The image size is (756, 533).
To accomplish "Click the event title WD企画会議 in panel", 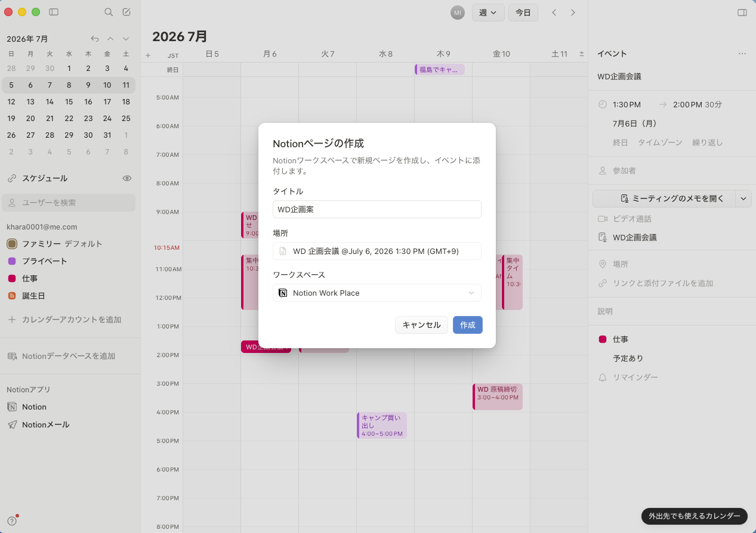I will click(619, 76).
